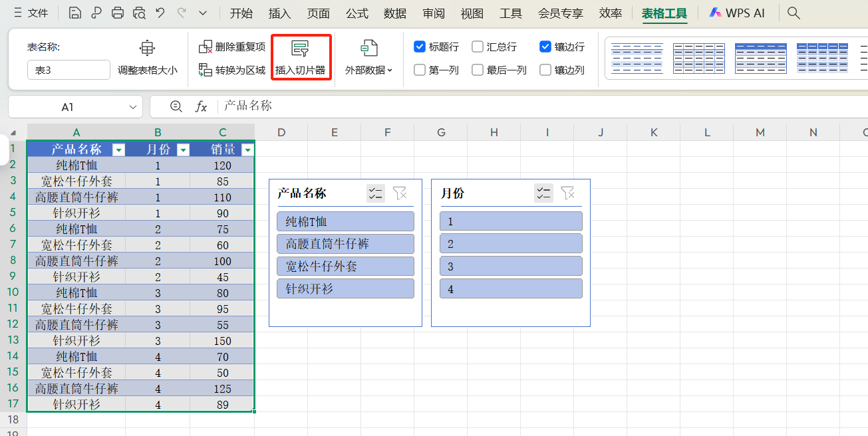Click the Print icon
The image size is (868, 436).
click(117, 12)
